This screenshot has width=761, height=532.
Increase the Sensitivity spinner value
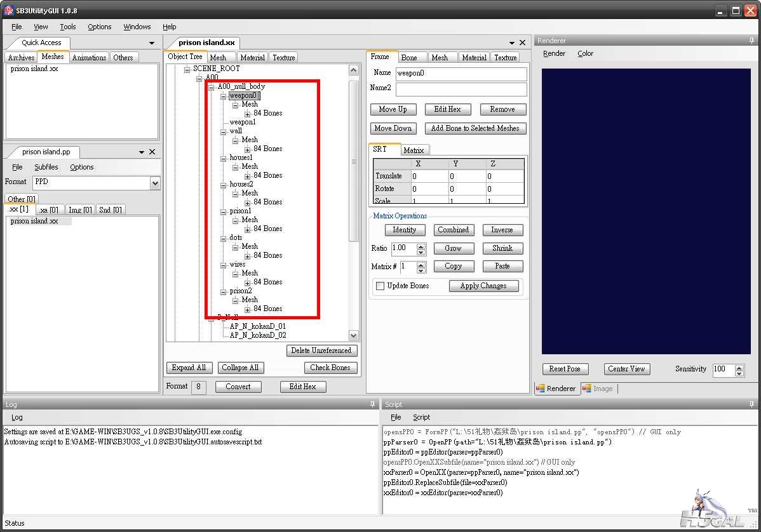point(739,368)
